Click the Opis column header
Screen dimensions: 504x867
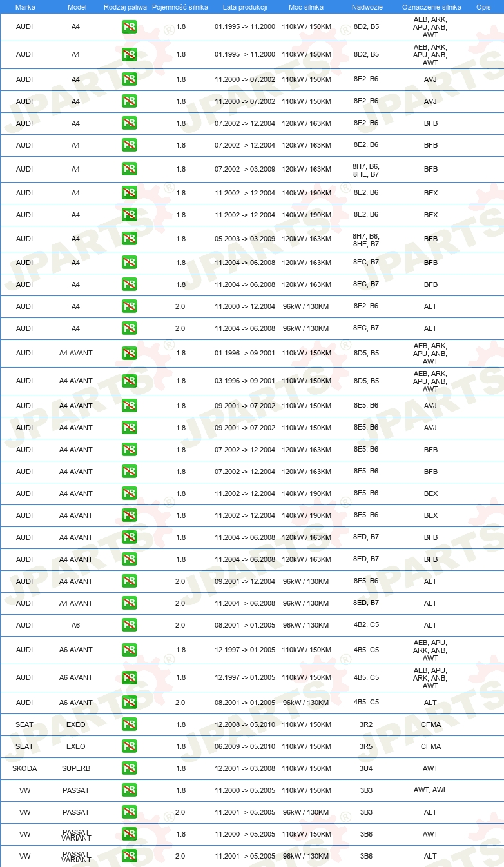[x=483, y=6]
